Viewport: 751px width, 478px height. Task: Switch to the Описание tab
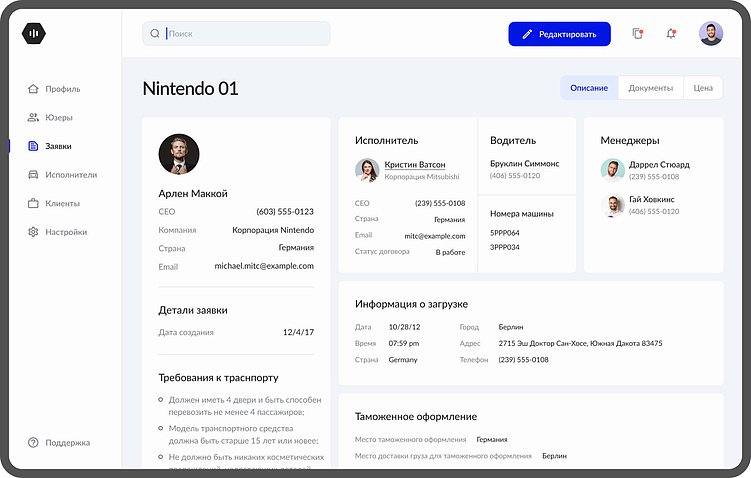[589, 88]
